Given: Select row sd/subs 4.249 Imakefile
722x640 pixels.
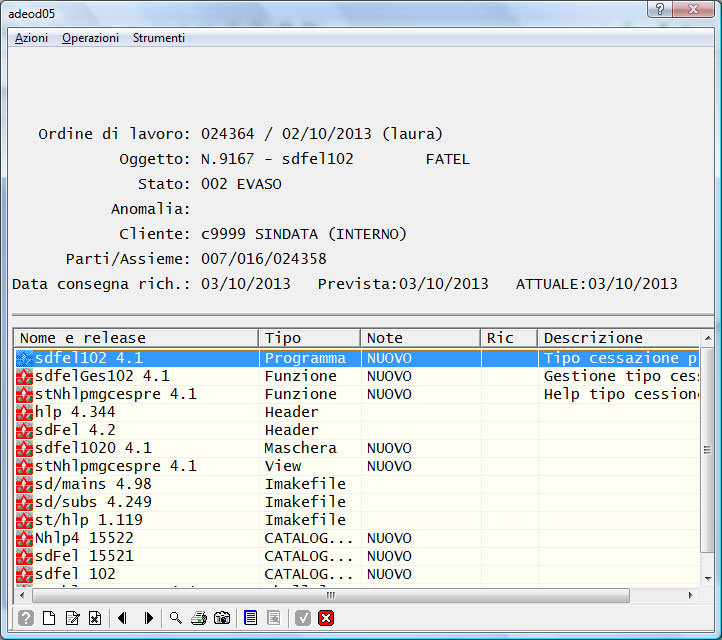Looking at the screenshot, I should (357, 502).
